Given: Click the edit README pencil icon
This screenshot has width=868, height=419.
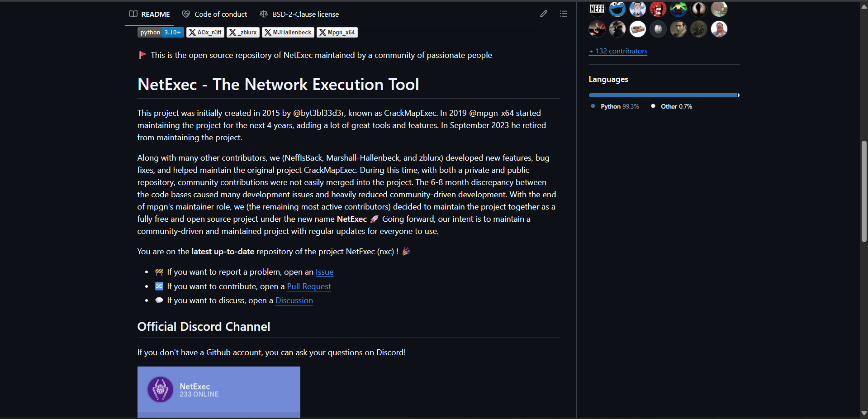Looking at the screenshot, I should tap(544, 14).
